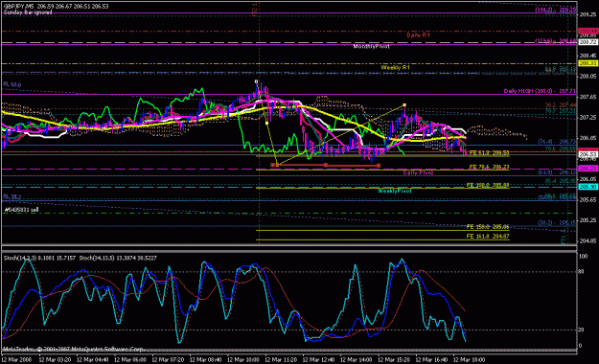Viewport: 599px width, 364px height.
Task: Click the 12 Mar 14:00 time label
Action: pyautogui.click(x=356, y=360)
